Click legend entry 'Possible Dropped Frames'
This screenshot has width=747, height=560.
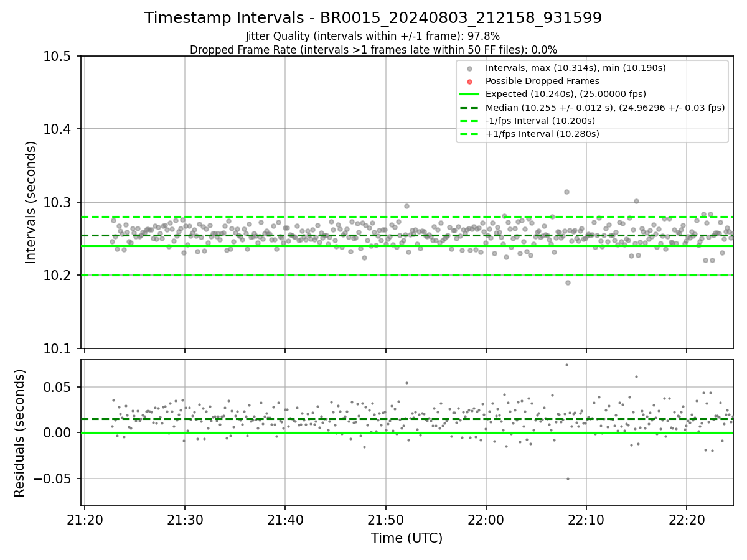coord(542,81)
